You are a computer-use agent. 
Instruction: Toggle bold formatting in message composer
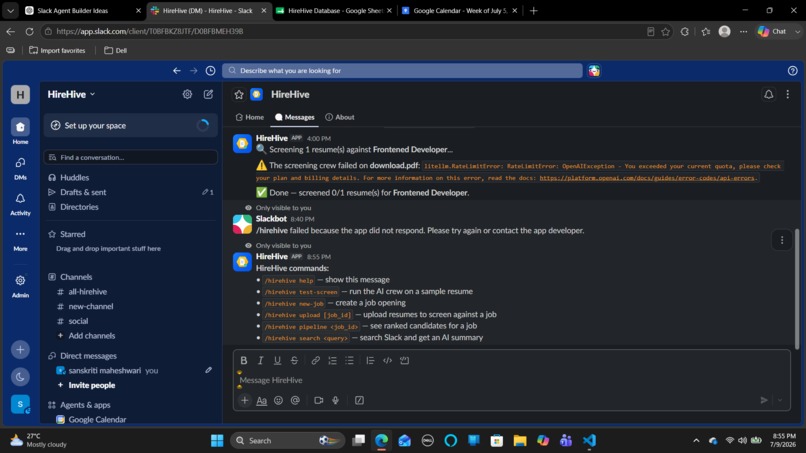coord(244,360)
